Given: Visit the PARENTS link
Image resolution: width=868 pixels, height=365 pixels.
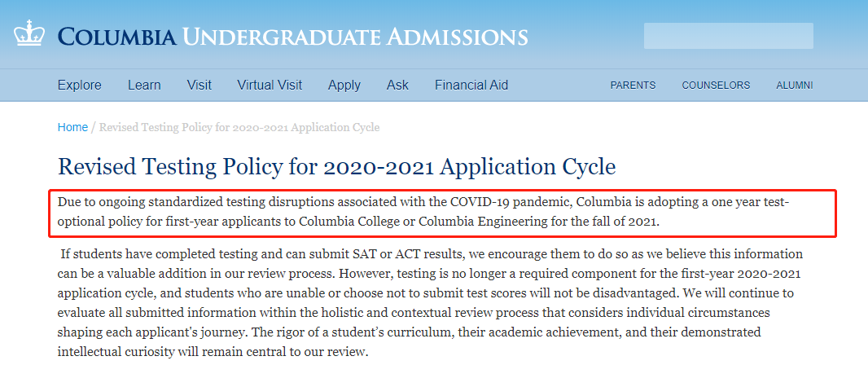Looking at the screenshot, I should click(633, 86).
